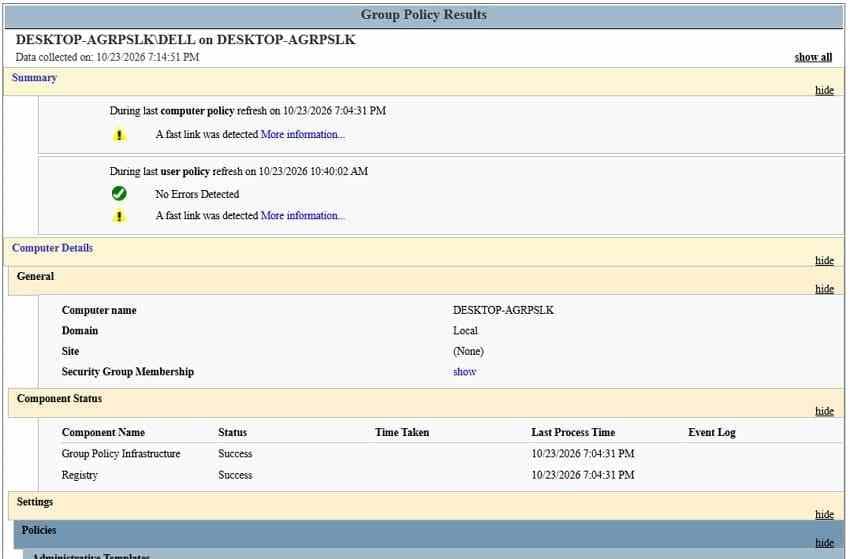Click the No Errors Detected text
The width and height of the screenshot is (850, 559).
point(197,194)
